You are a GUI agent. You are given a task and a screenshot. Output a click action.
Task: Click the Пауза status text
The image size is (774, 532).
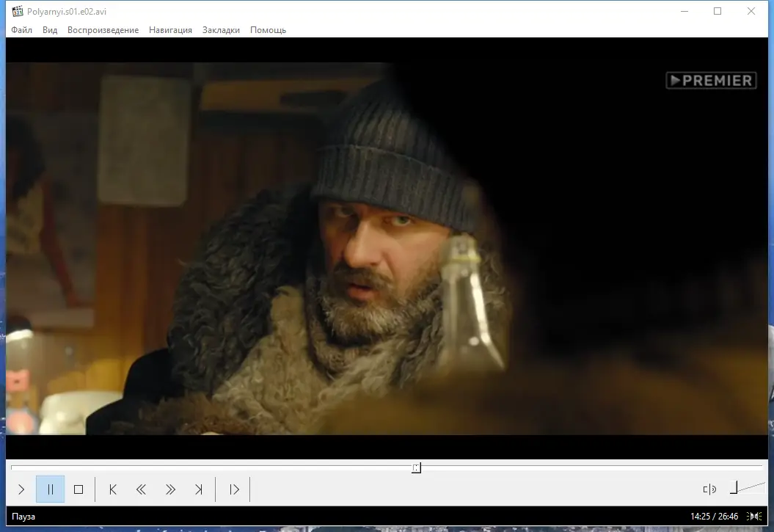(x=23, y=517)
